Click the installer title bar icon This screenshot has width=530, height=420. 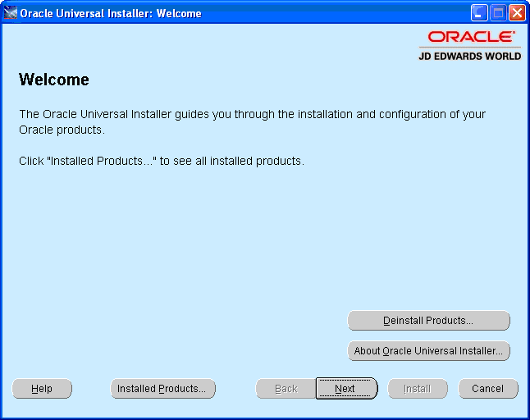[x=10, y=13]
